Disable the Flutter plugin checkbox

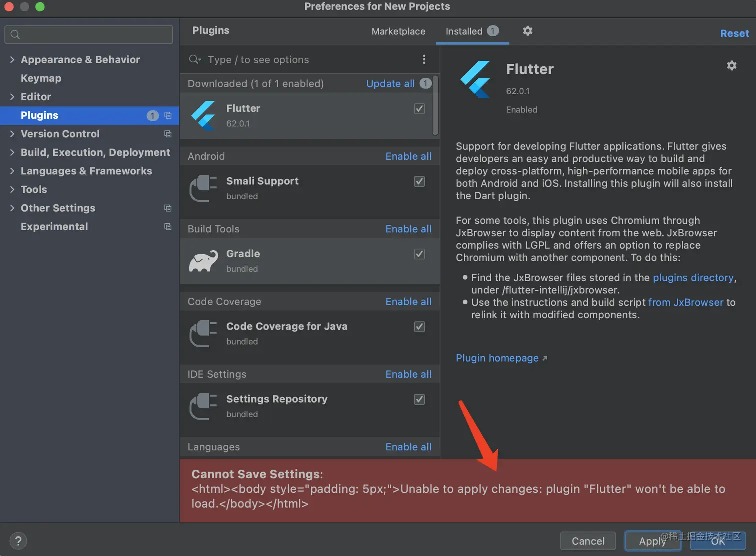pyautogui.click(x=420, y=108)
